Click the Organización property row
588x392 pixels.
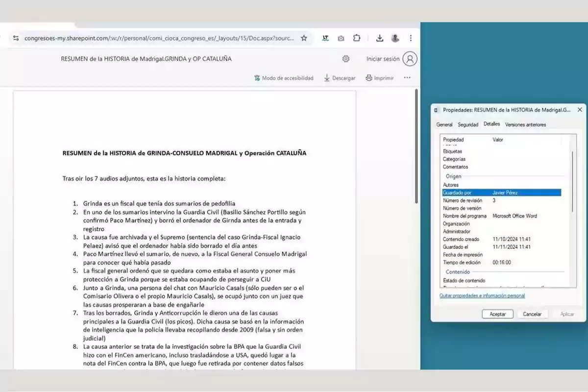(501, 224)
